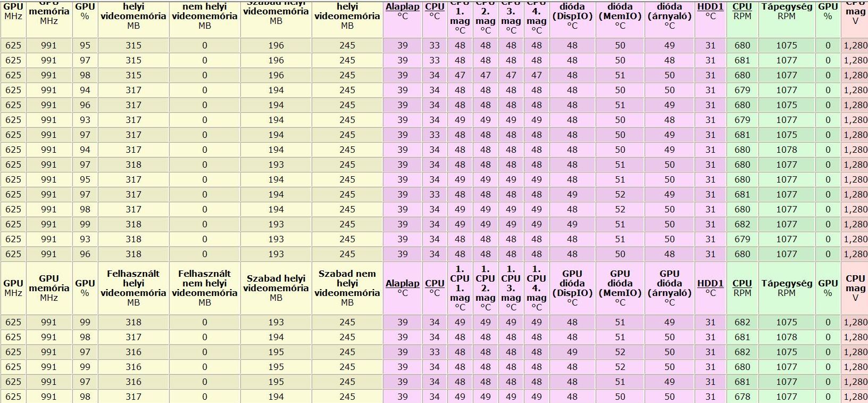Select the 47 in the CPU 3. mag column
Viewport: 868px width, 403px height.
(x=511, y=75)
